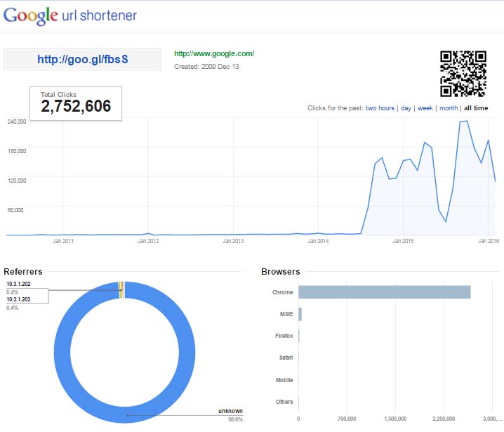Click the url shortener title text

point(99,15)
